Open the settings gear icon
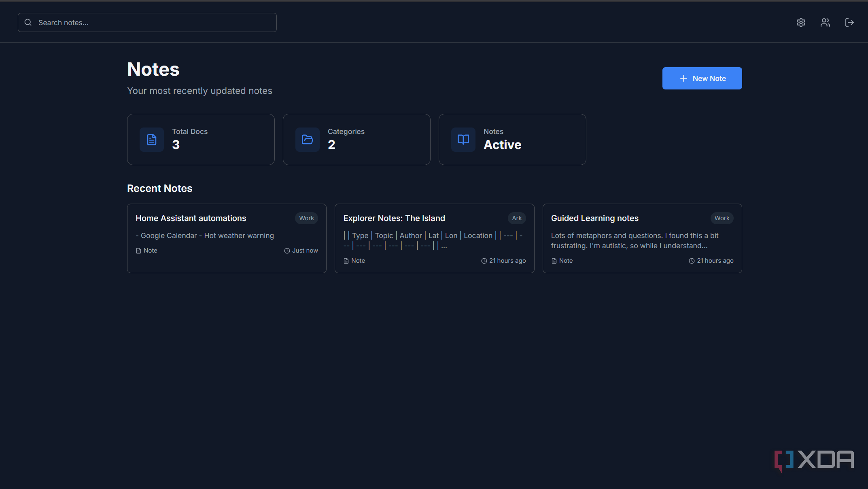This screenshot has height=489, width=868. coord(801,23)
